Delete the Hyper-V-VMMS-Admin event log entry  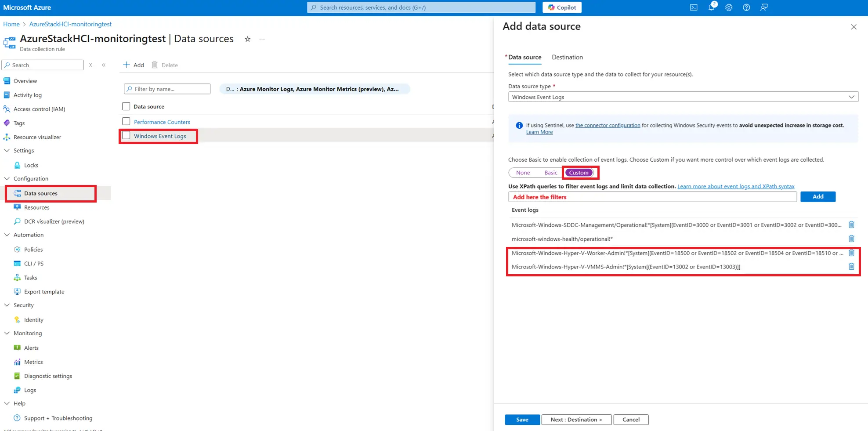[x=851, y=267]
